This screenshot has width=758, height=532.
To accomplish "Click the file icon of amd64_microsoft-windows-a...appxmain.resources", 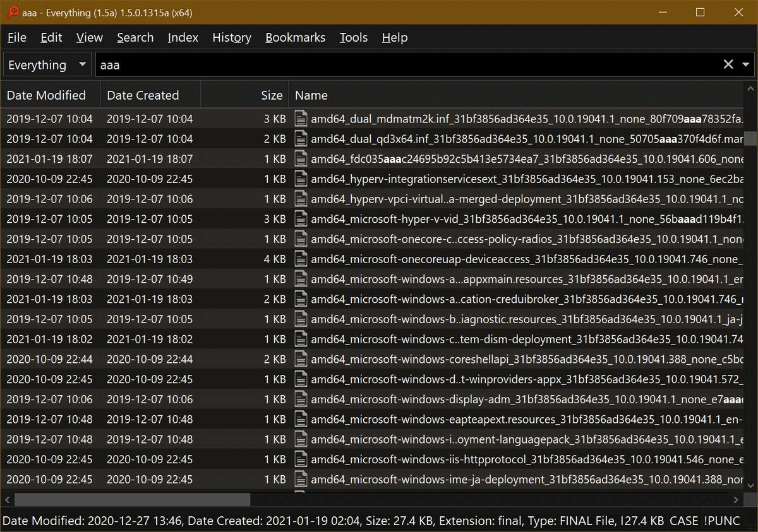I will pyautogui.click(x=301, y=279).
